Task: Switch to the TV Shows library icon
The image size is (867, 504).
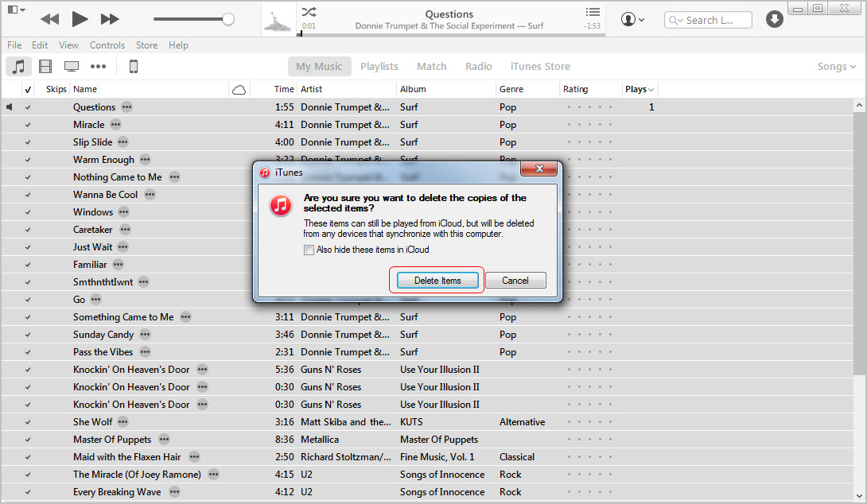Action: click(x=72, y=66)
